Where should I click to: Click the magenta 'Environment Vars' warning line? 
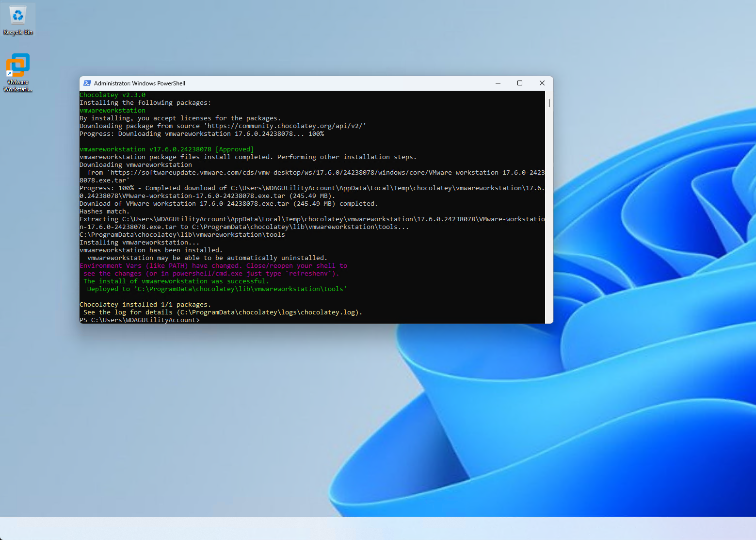213,266
